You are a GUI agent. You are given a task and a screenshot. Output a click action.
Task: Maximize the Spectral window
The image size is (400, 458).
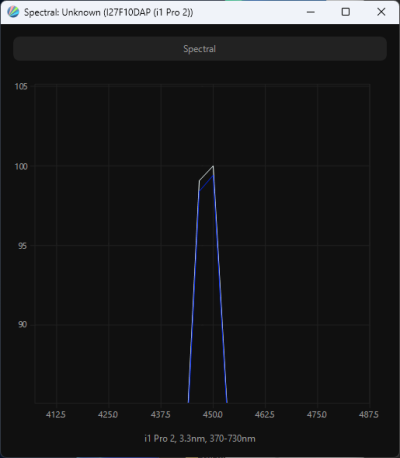click(x=346, y=12)
